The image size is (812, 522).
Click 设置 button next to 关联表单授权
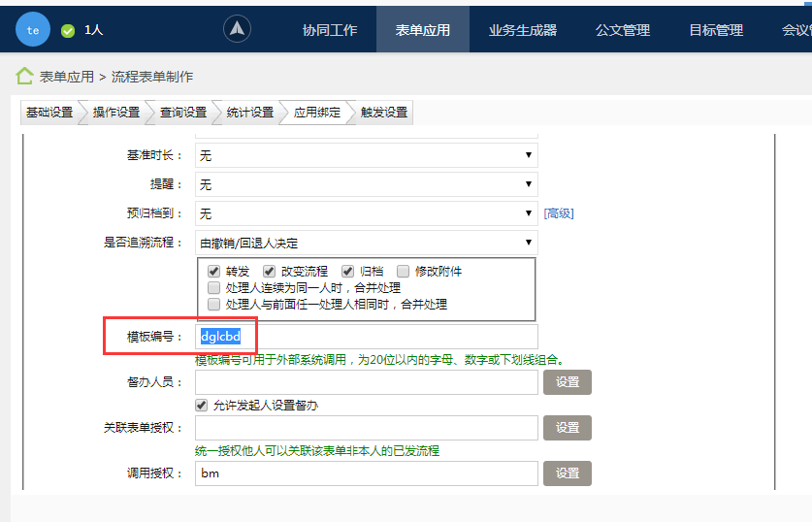(x=568, y=428)
